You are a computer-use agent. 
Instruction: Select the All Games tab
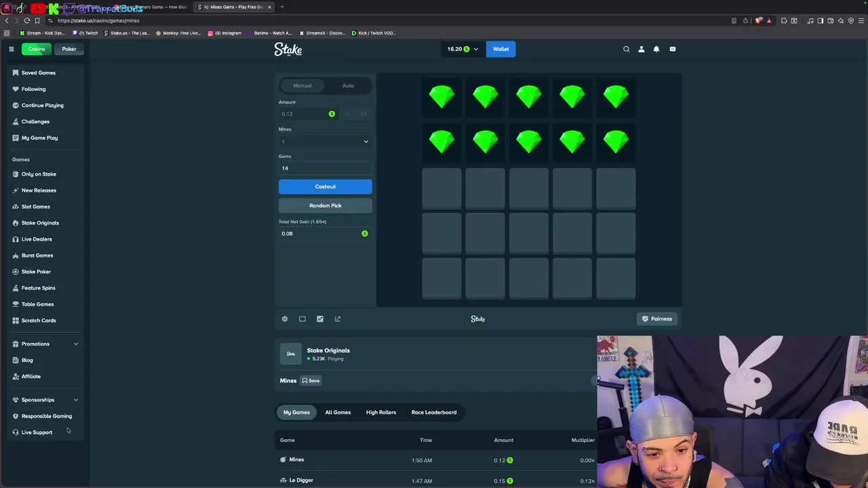point(338,412)
